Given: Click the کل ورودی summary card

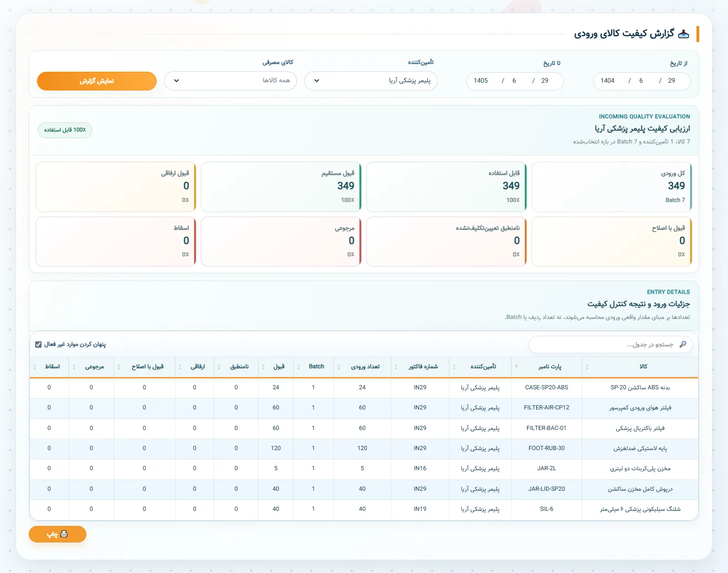Looking at the screenshot, I should [612, 187].
